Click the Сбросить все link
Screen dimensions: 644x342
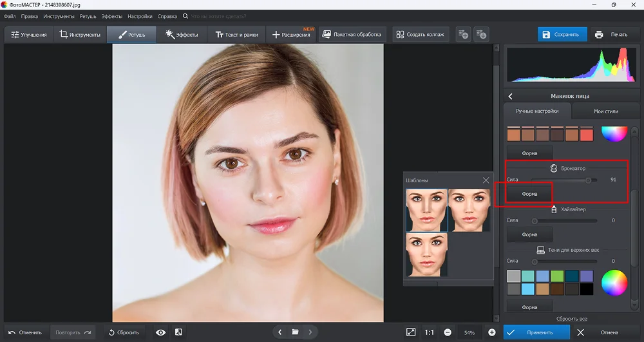tap(571, 319)
